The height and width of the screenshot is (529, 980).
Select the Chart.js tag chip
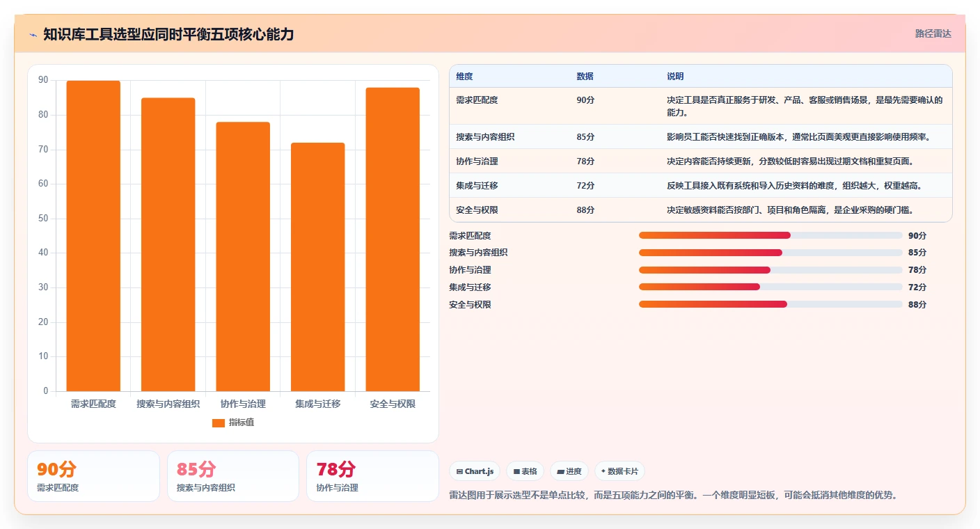(475, 471)
